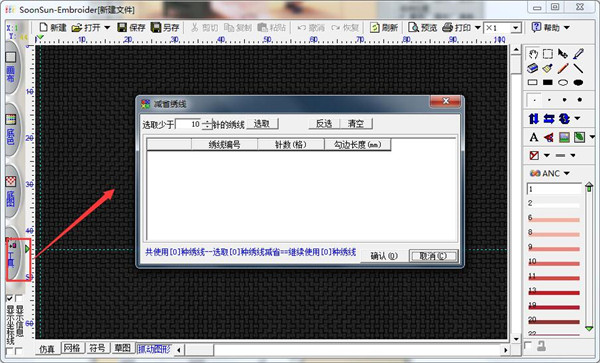Open the 工具 tools side panel

point(11,254)
